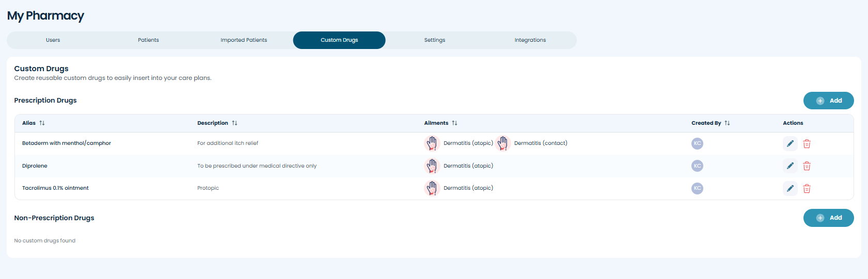Viewport: 868px width, 279px height.
Task: Select the Patients tab
Action: tap(148, 40)
